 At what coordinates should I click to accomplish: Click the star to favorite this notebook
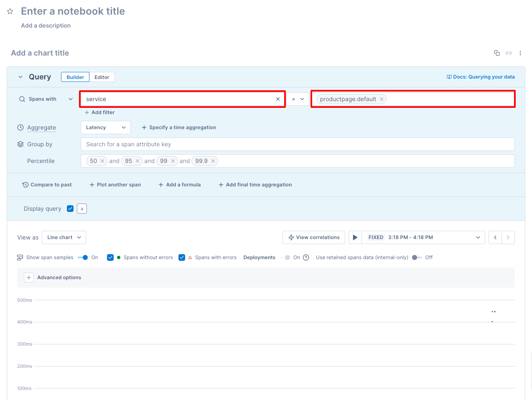pyautogui.click(x=10, y=11)
